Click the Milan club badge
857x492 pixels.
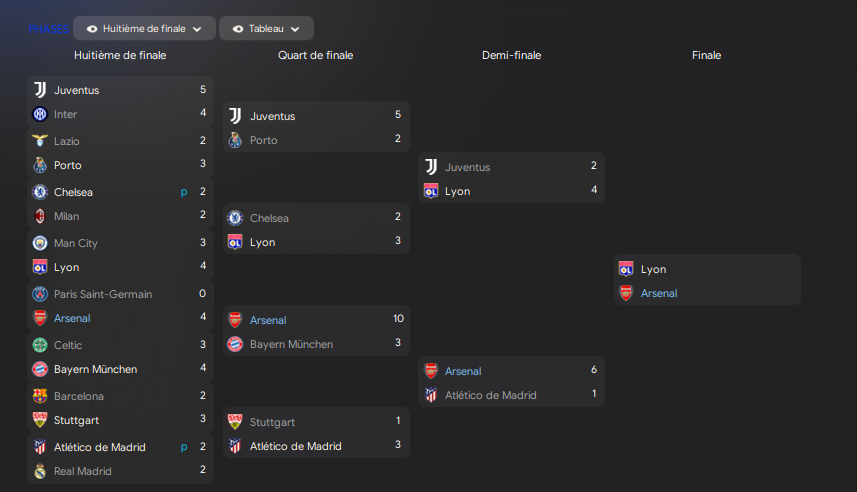tap(40, 216)
